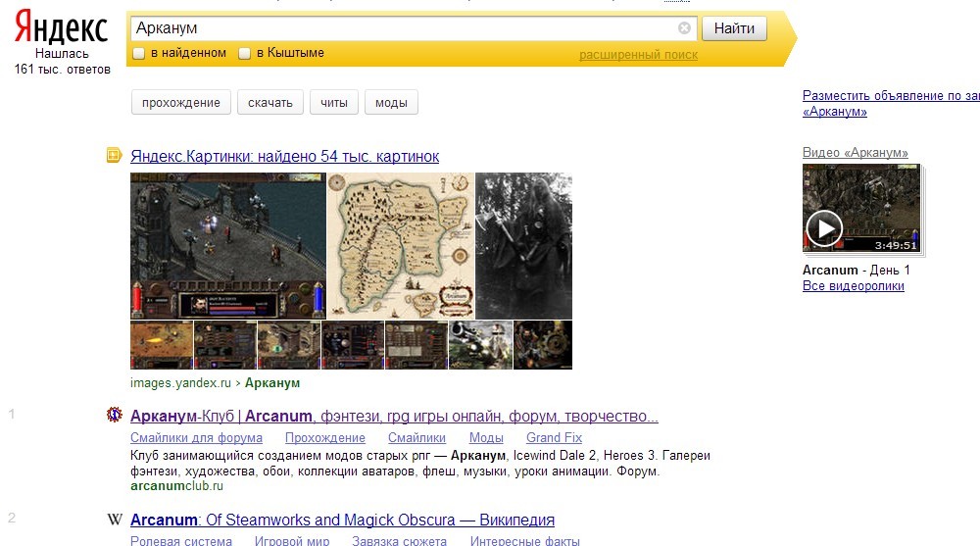Open Ролевая система sitelink

180,540
